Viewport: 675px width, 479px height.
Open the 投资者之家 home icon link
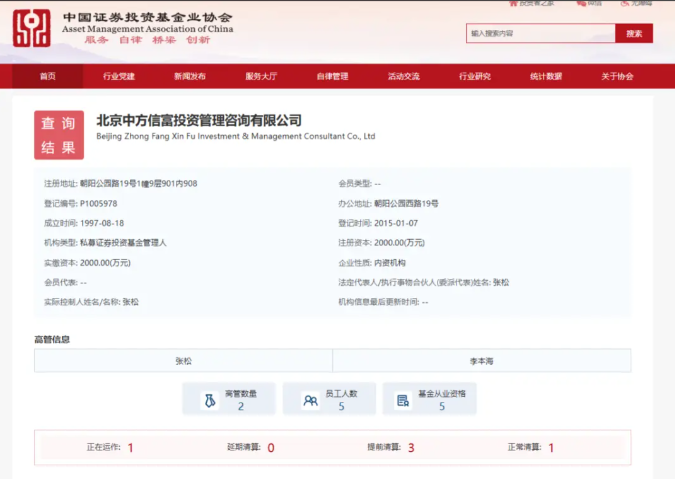[511, 3]
